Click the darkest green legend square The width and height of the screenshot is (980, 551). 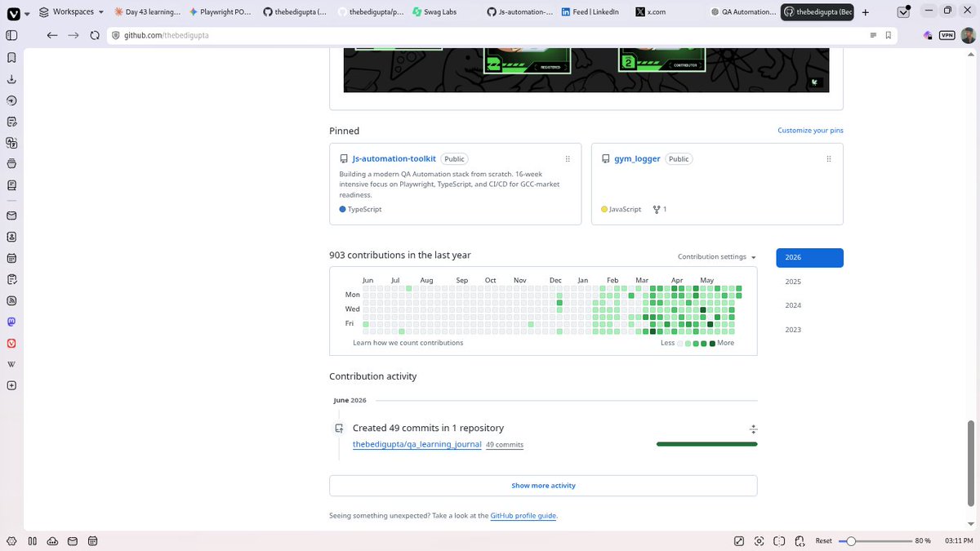point(712,344)
